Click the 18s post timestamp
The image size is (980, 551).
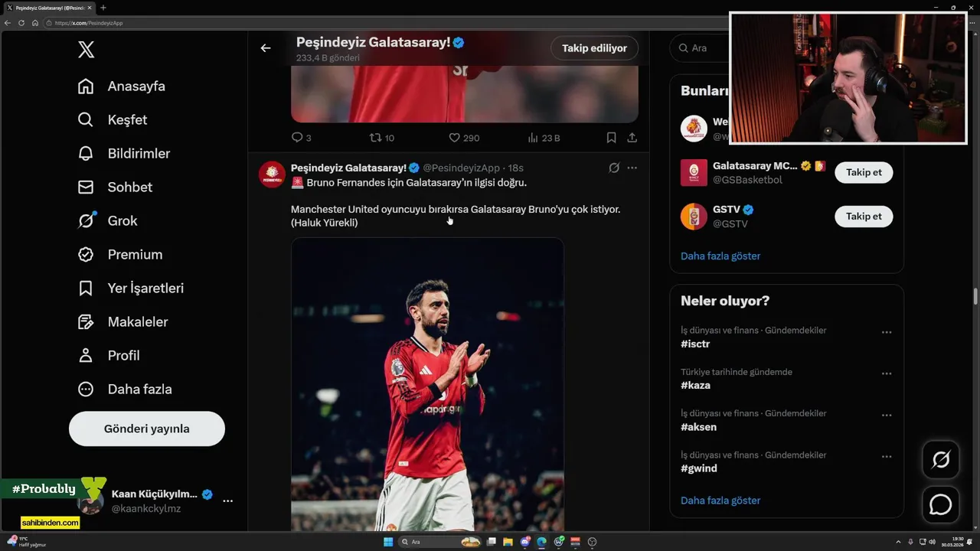pyautogui.click(x=516, y=168)
